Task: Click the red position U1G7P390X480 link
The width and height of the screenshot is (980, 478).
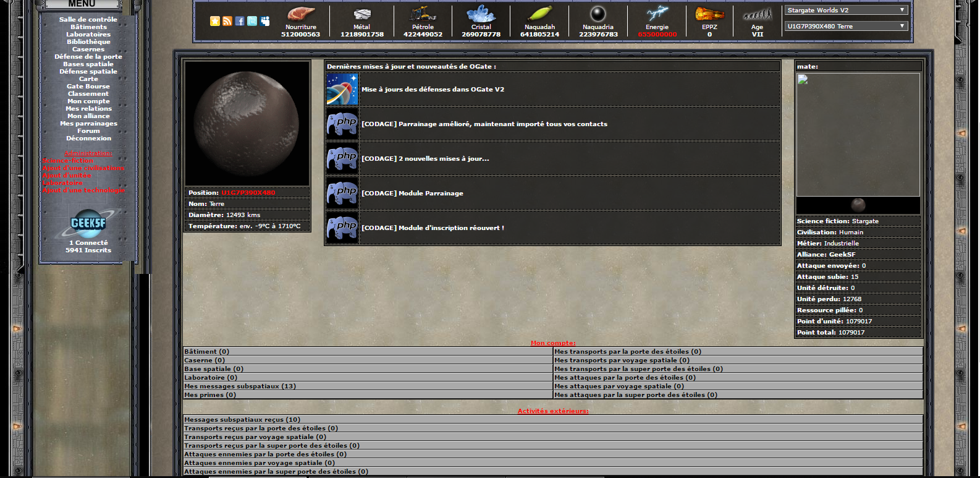Action: click(248, 192)
